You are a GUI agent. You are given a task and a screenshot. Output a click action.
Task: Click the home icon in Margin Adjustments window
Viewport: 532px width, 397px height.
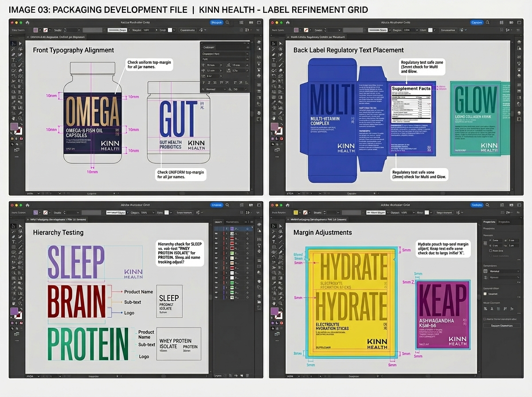click(x=287, y=205)
